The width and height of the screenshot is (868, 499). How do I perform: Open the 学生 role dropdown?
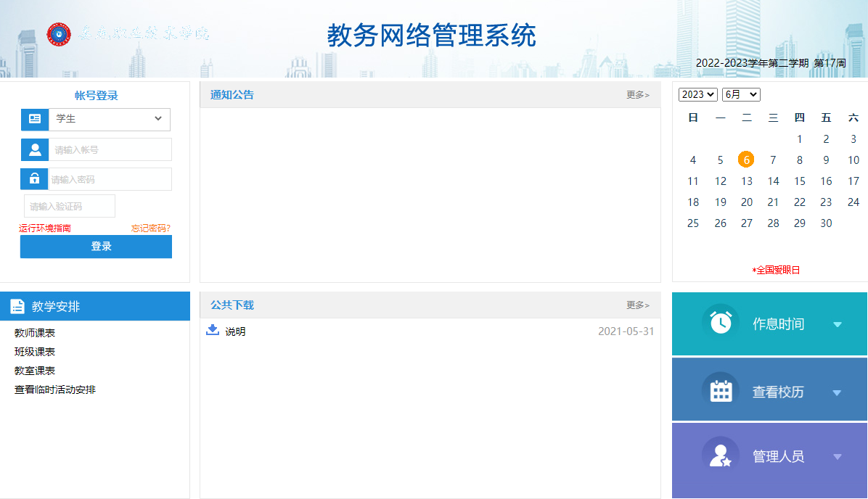tap(109, 120)
